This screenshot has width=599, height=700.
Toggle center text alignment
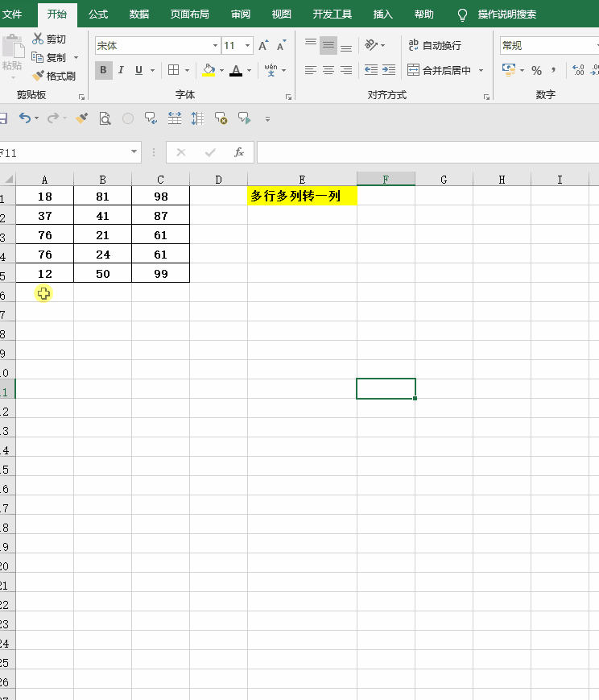pyautogui.click(x=328, y=70)
